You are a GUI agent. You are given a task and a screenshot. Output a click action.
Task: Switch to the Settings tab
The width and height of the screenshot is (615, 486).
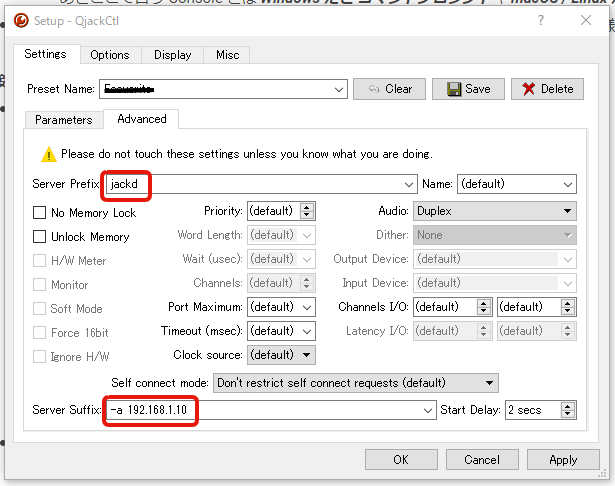pos(45,54)
